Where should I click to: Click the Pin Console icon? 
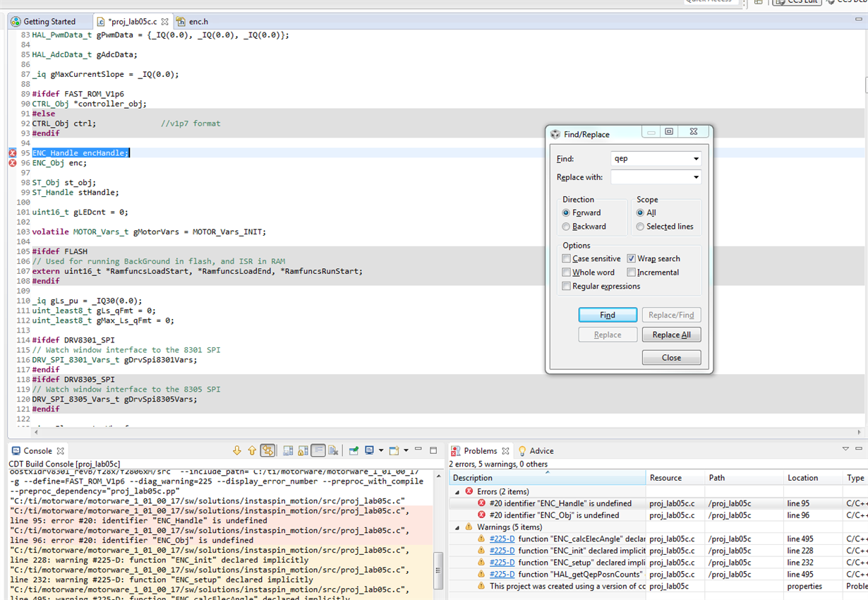[x=354, y=450]
